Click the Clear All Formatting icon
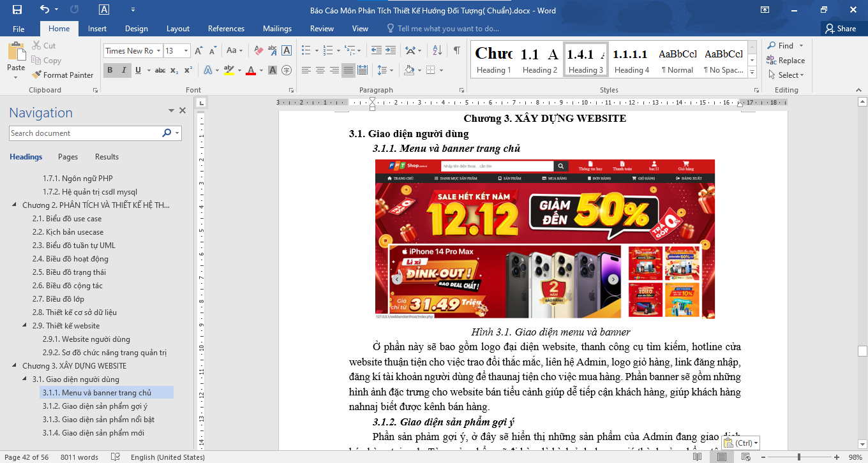The height and width of the screenshot is (463, 868). (258, 50)
